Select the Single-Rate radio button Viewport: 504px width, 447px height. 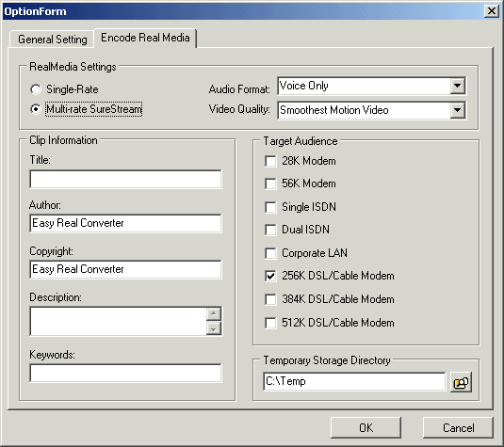pos(36,89)
